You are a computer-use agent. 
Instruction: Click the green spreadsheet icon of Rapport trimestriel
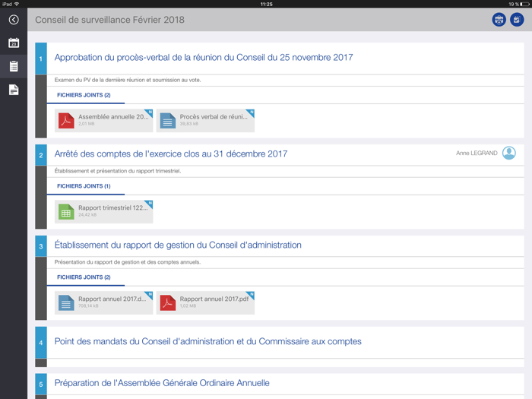(x=66, y=212)
